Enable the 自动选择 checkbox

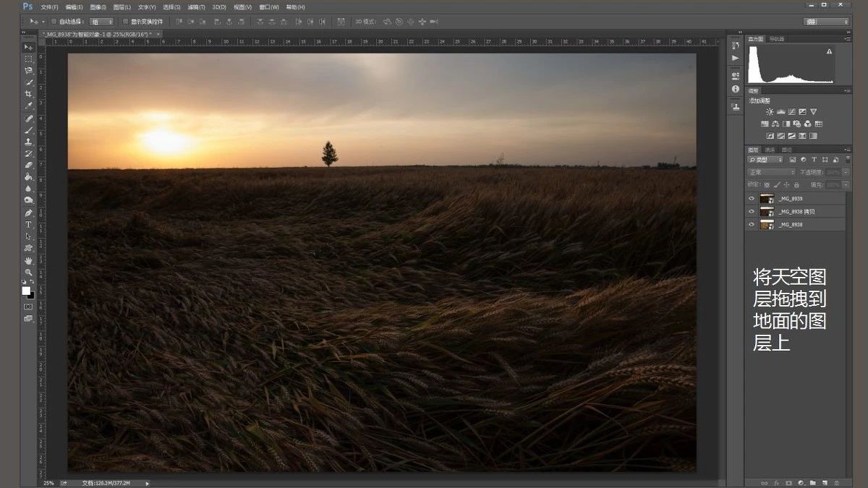tap(54, 22)
